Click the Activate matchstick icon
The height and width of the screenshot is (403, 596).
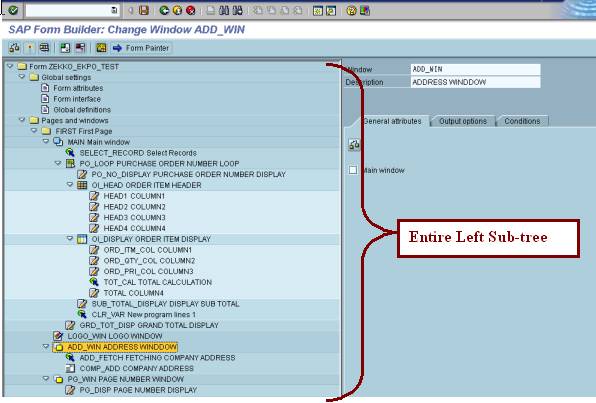(x=30, y=48)
